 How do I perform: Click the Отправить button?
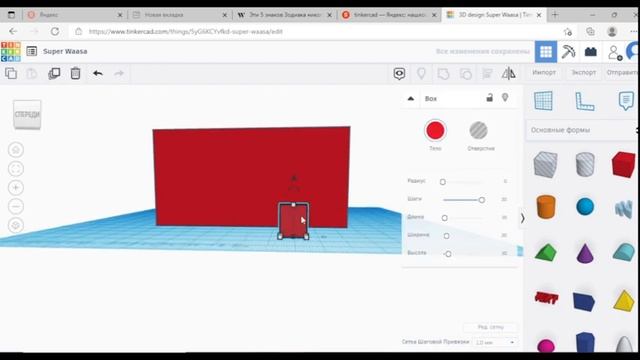click(622, 72)
